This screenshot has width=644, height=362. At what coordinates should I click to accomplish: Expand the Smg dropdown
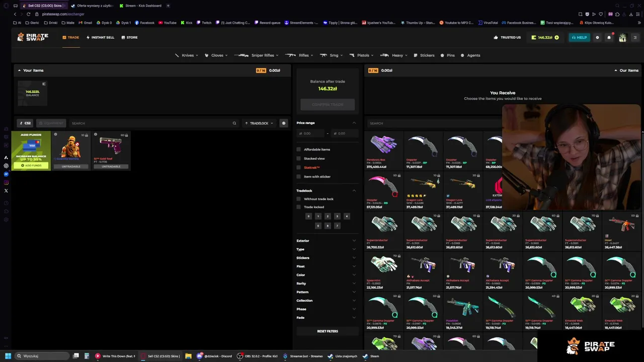(x=331, y=55)
